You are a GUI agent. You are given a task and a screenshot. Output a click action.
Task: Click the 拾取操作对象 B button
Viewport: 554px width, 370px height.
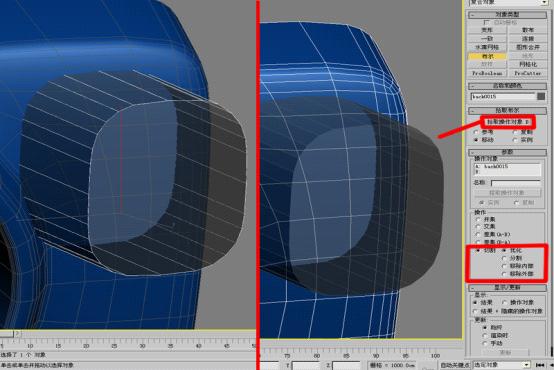coord(508,122)
